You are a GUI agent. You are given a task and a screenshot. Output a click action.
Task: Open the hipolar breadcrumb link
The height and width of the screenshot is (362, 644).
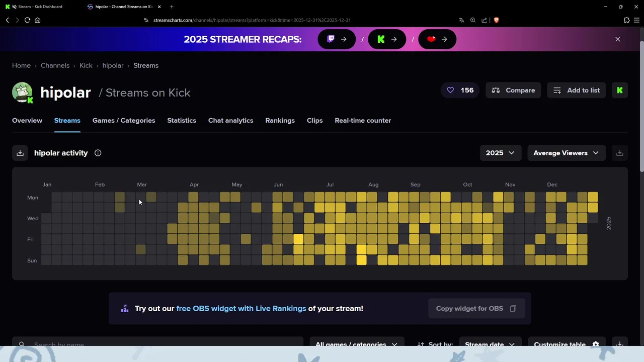tap(113, 65)
